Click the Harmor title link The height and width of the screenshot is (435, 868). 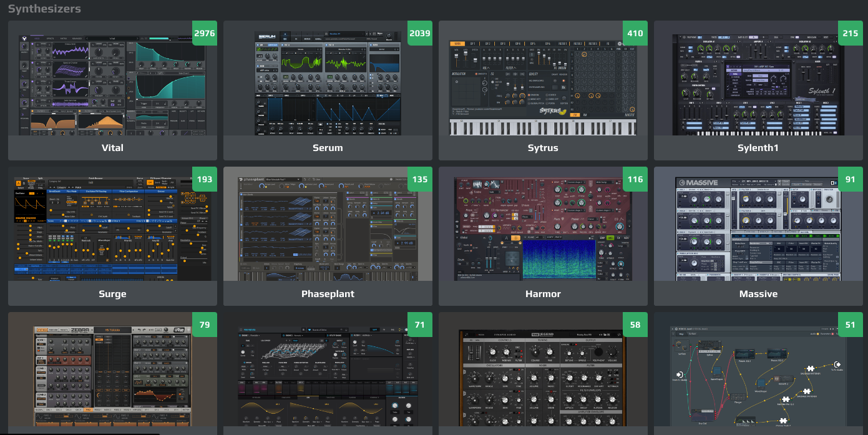[543, 294]
